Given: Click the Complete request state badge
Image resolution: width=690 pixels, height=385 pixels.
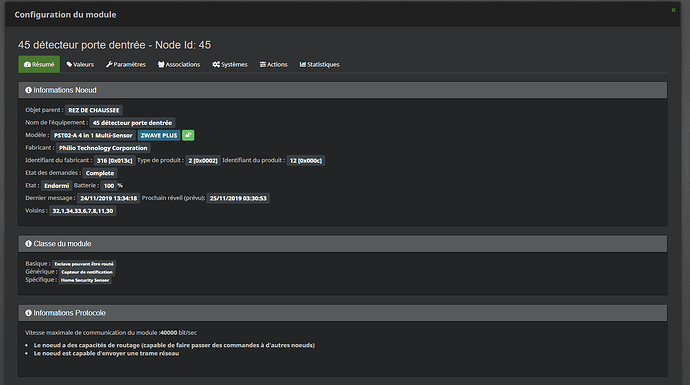Looking at the screenshot, I should pos(100,173).
